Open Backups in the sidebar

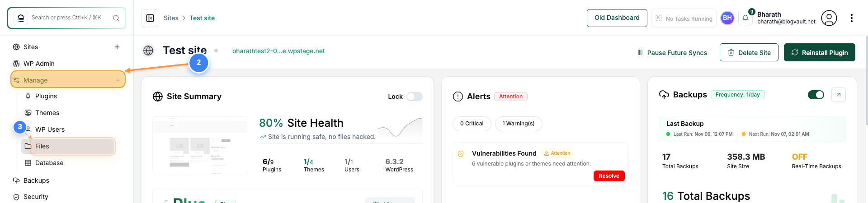tap(36, 180)
